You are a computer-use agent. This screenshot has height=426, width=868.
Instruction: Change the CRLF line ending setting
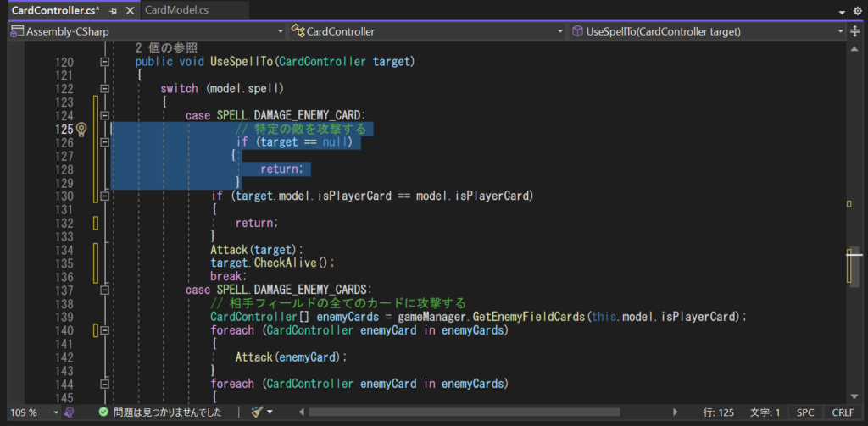843,412
